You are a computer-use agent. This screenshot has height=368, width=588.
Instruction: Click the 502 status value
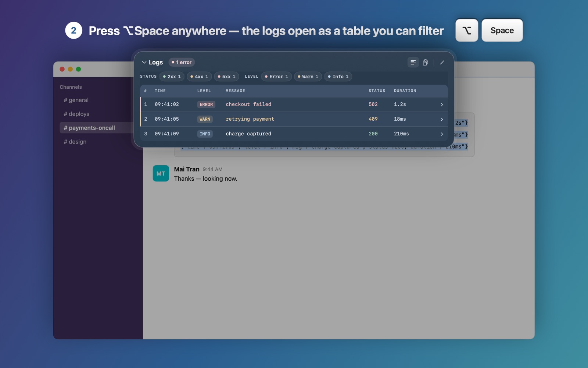pos(373,104)
